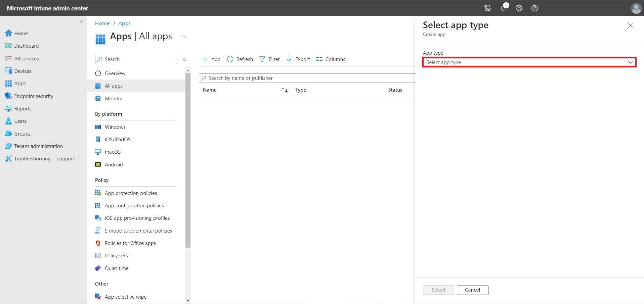Click the Apps menu Search field
The image size is (644, 304).
point(136,59)
